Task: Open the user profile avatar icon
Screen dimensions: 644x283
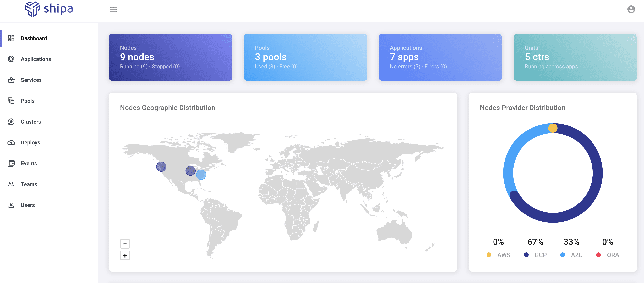Action: [x=631, y=9]
